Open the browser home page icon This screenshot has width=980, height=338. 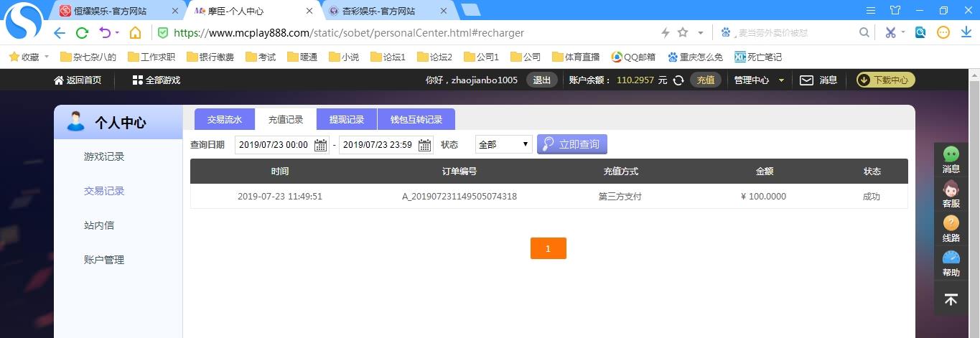135,33
